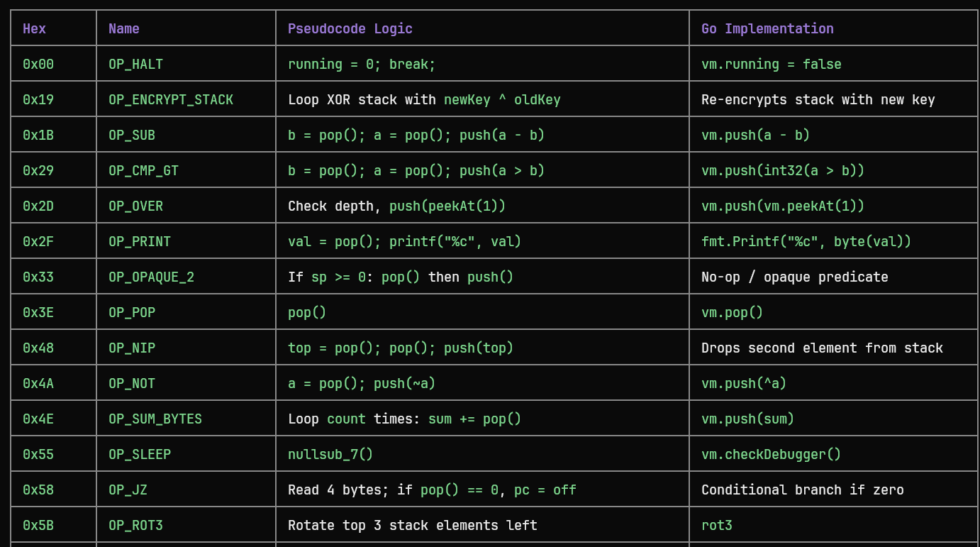
Task: Select the OP_PRINT name cell
Action: point(186,241)
